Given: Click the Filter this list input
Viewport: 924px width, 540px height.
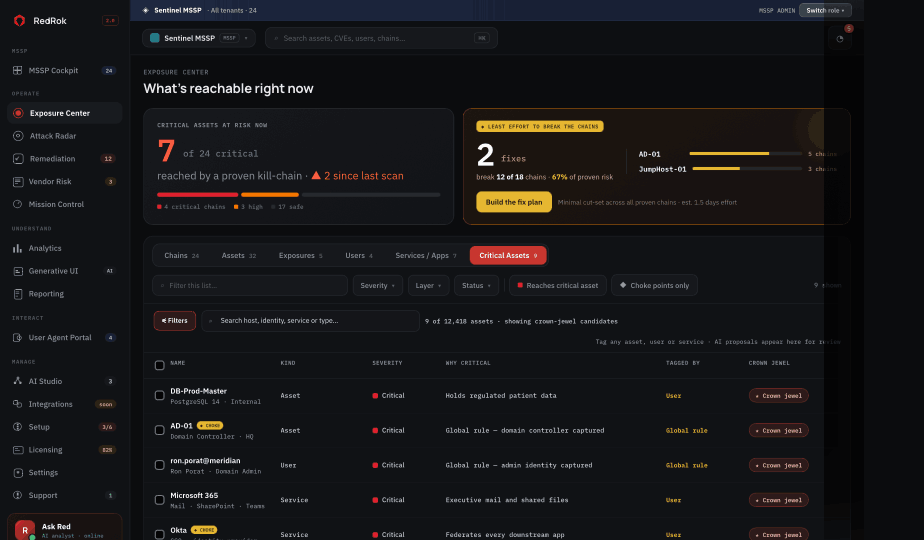Looking at the screenshot, I should tap(250, 285).
